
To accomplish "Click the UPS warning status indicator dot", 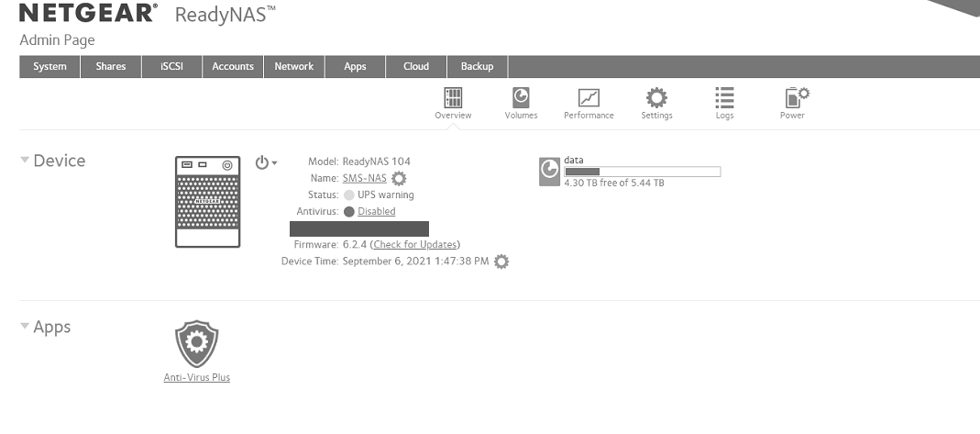I will [x=348, y=195].
